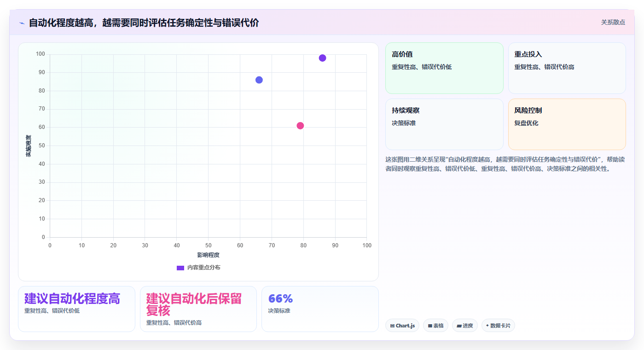
Task: Open the 风险控制 quadrant card
Action: click(567, 124)
